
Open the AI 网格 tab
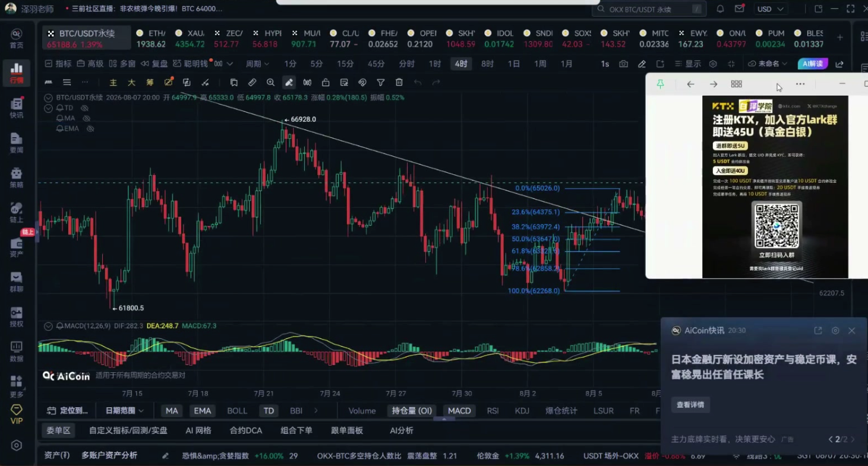198,430
